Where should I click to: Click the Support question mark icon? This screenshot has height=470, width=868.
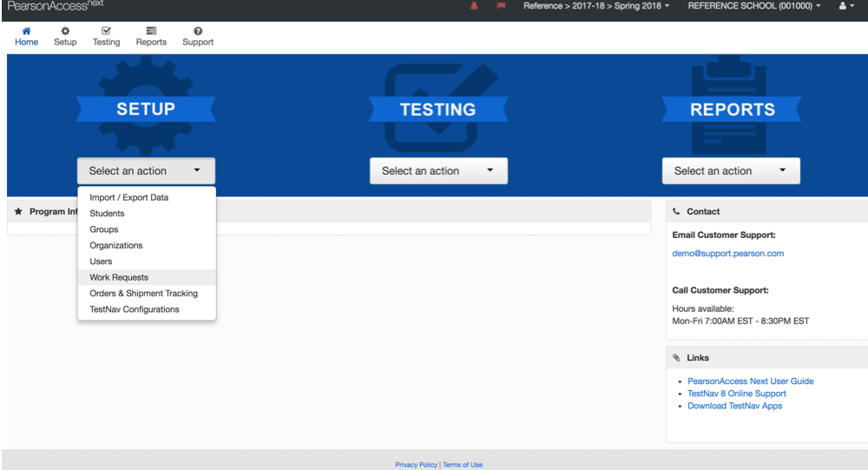[198, 31]
